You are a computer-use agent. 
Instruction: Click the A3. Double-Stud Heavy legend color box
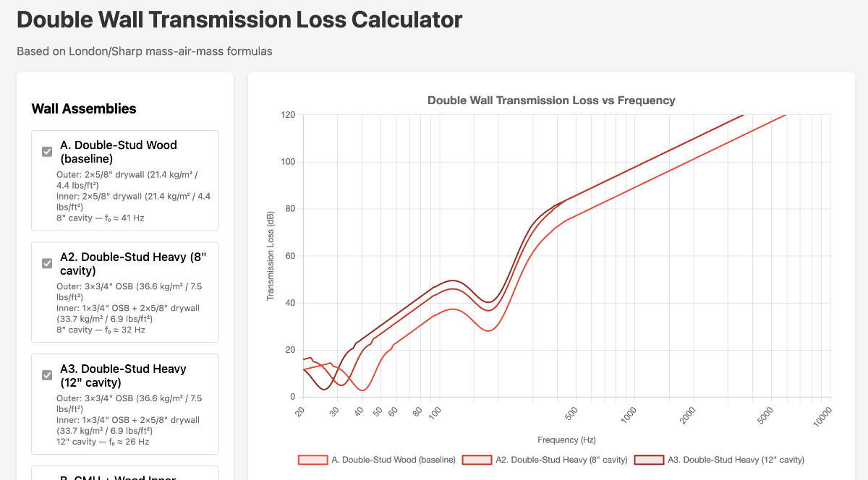coord(649,460)
